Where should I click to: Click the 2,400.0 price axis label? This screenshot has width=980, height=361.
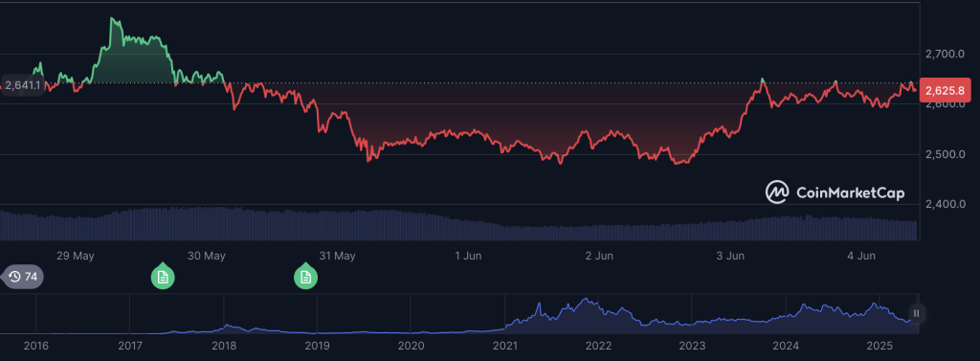click(945, 204)
